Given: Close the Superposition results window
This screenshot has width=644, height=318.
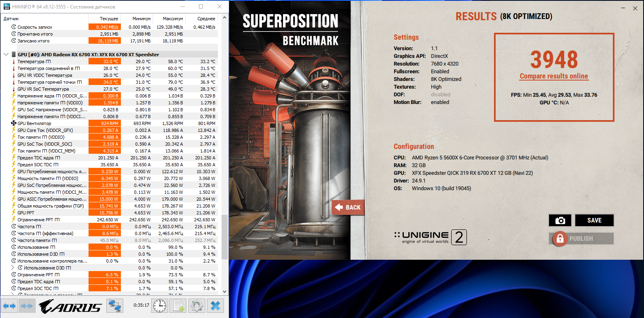Looking at the screenshot, I should click(635, 8).
